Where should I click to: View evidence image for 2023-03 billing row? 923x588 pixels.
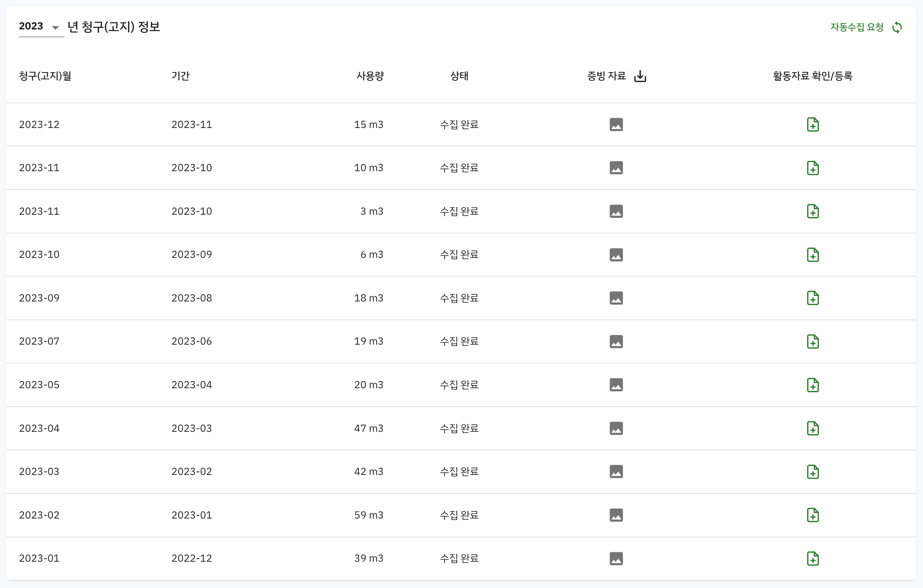(616, 472)
